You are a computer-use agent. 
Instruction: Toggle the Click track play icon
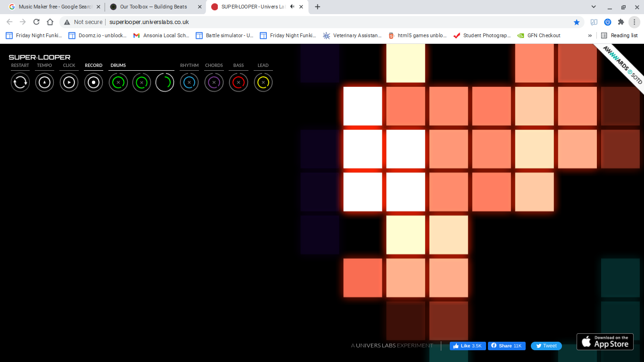pyautogui.click(x=69, y=82)
